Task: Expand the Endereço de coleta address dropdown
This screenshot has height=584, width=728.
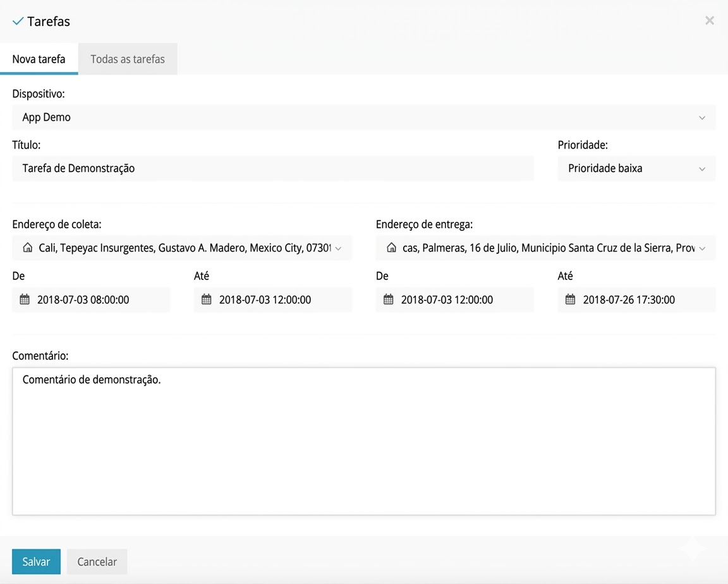Action: coord(338,248)
